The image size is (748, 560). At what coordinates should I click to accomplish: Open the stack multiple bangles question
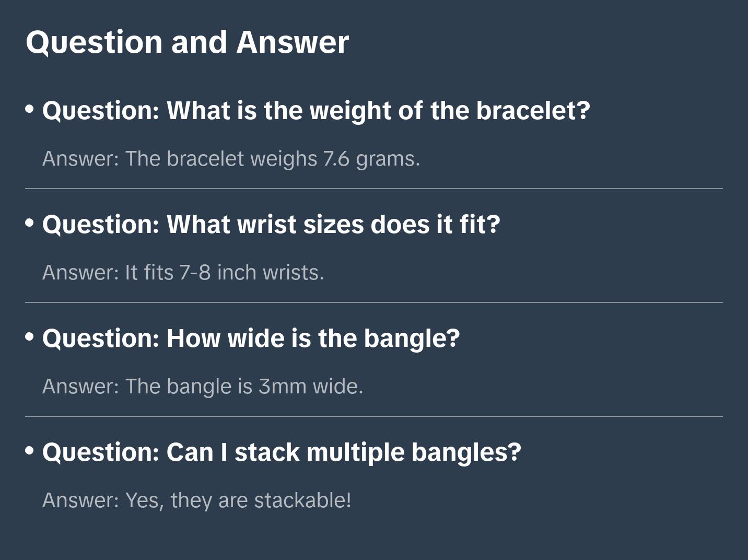tap(281, 452)
